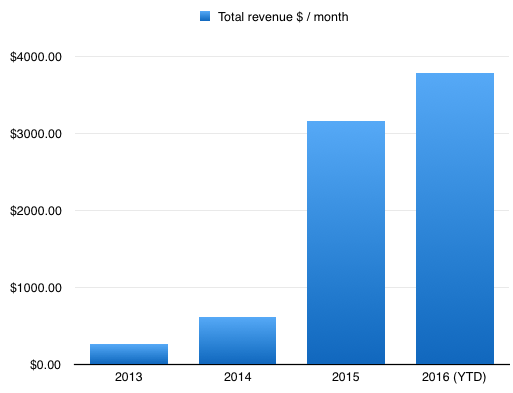The image size is (513, 393).
Task: Select the 2015 revenue bar
Action: coord(346,243)
